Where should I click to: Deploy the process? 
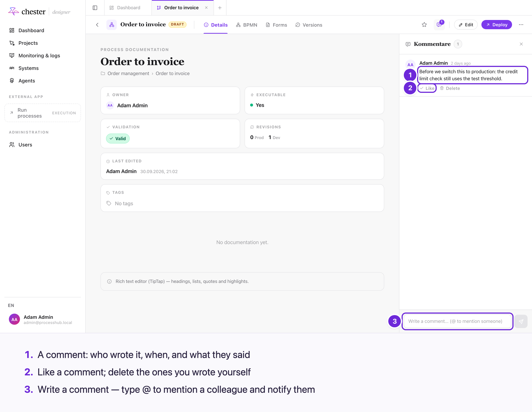pyautogui.click(x=497, y=25)
